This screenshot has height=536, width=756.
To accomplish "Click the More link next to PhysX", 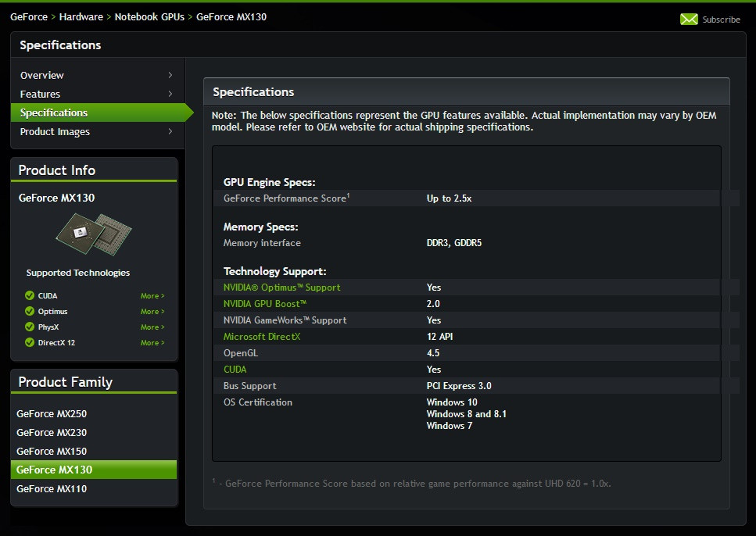I will (x=152, y=327).
